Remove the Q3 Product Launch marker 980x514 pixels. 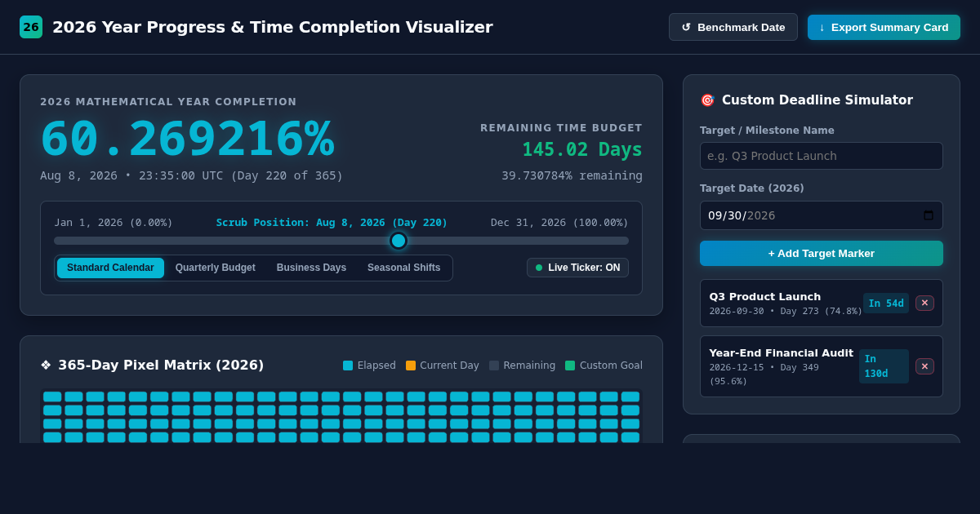[924, 304]
